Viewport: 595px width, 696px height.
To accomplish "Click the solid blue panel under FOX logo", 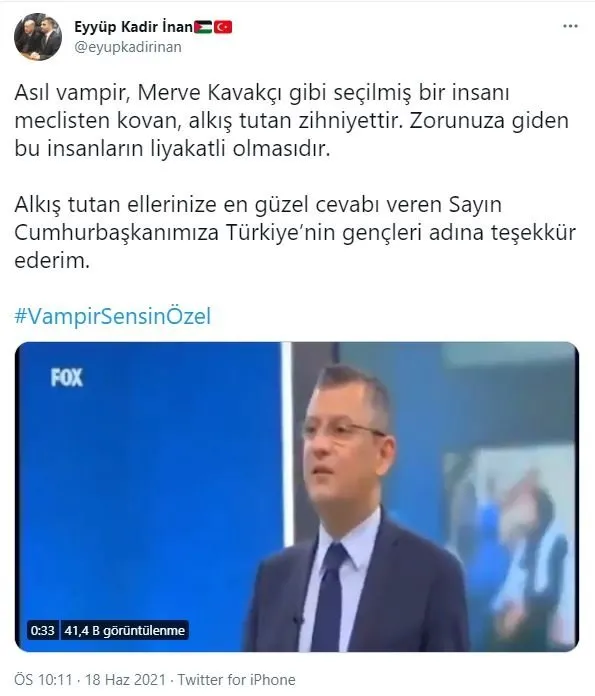I will [149, 502].
